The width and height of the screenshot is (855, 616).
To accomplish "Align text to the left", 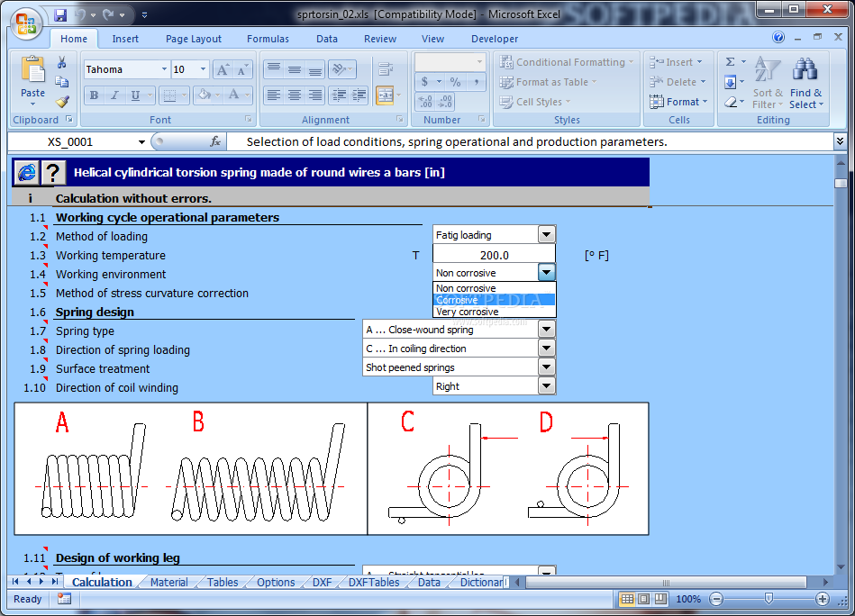I will (274, 95).
